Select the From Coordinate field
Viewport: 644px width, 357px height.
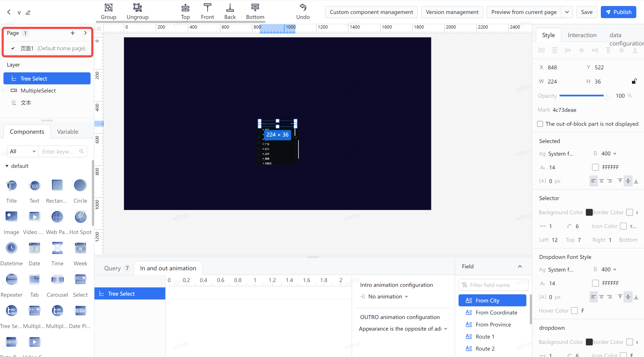(x=492, y=313)
